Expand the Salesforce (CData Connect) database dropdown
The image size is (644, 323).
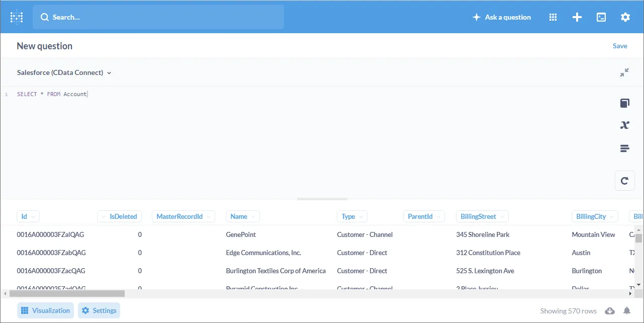pyautogui.click(x=64, y=72)
